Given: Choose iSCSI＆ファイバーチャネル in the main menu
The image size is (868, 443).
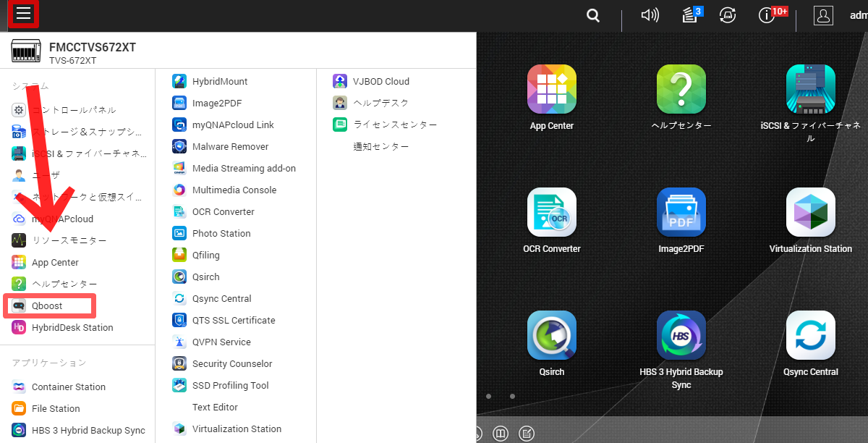Looking at the screenshot, I should [77, 153].
